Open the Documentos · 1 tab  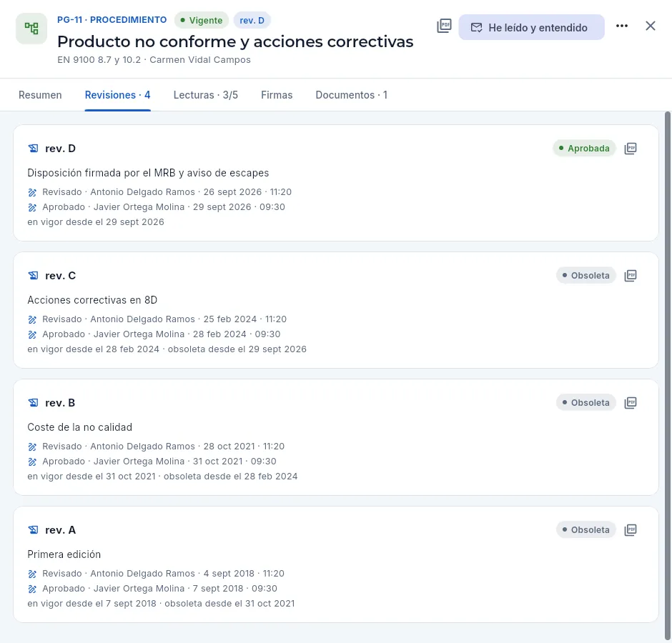(x=352, y=95)
